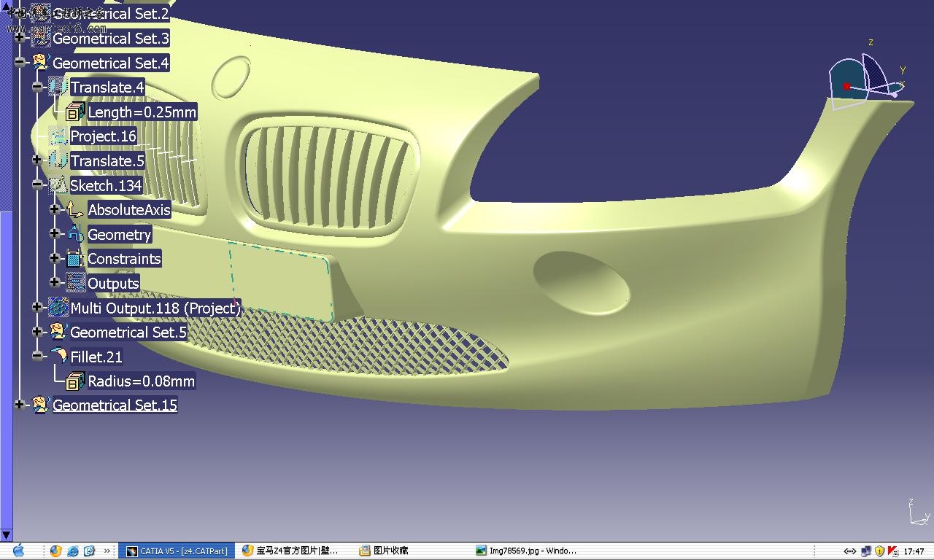Viewport: 934px width, 560px height.
Task: Select the underlined Geometrical Set.15 label
Action: pos(115,405)
